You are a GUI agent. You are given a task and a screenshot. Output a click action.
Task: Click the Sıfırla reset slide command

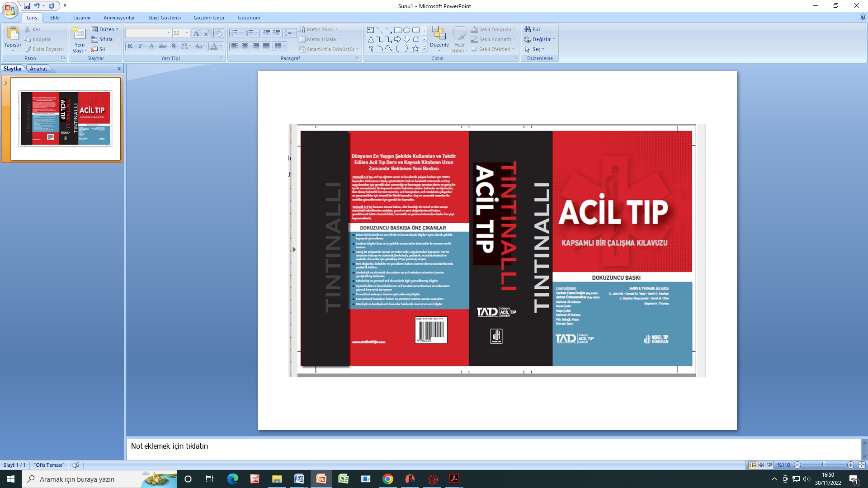pyautogui.click(x=102, y=39)
